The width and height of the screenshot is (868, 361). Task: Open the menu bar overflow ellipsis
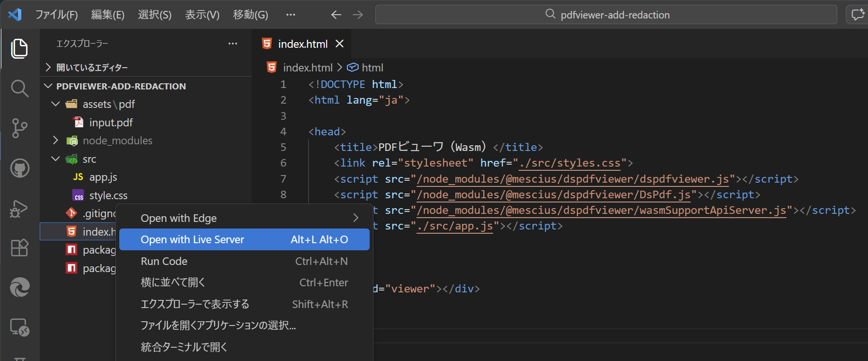291,15
